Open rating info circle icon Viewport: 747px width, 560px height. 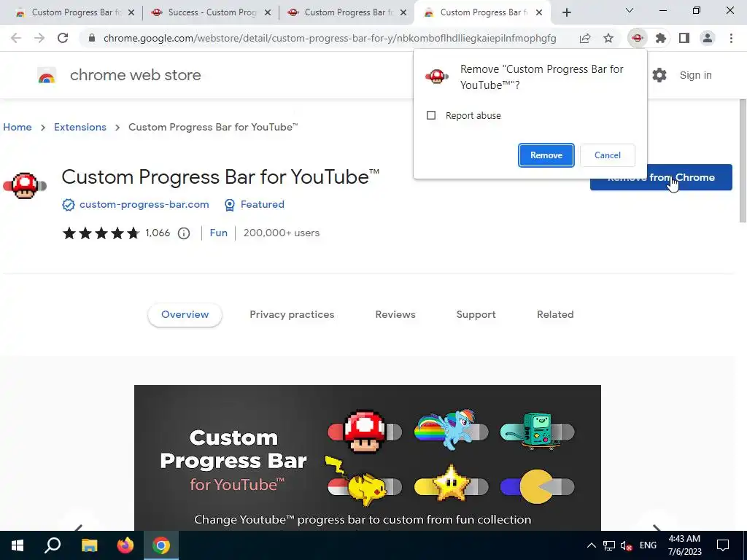(x=184, y=233)
